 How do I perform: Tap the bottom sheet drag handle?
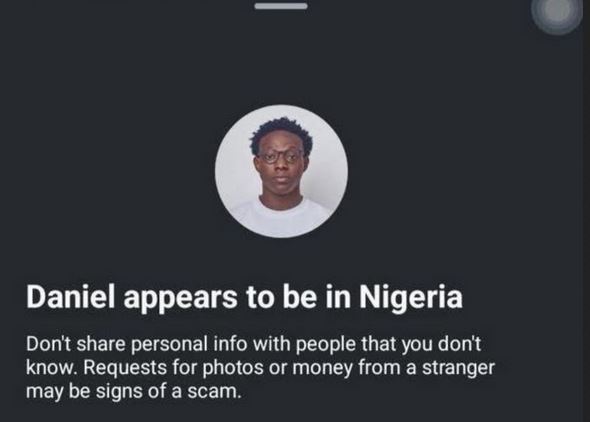tap(281, 6)
